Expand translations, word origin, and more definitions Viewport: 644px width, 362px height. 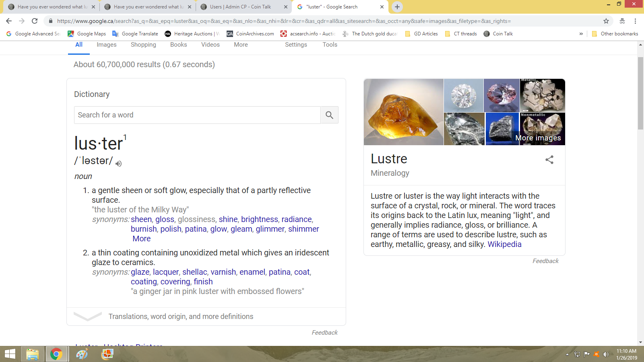click(x=181, y=317)
